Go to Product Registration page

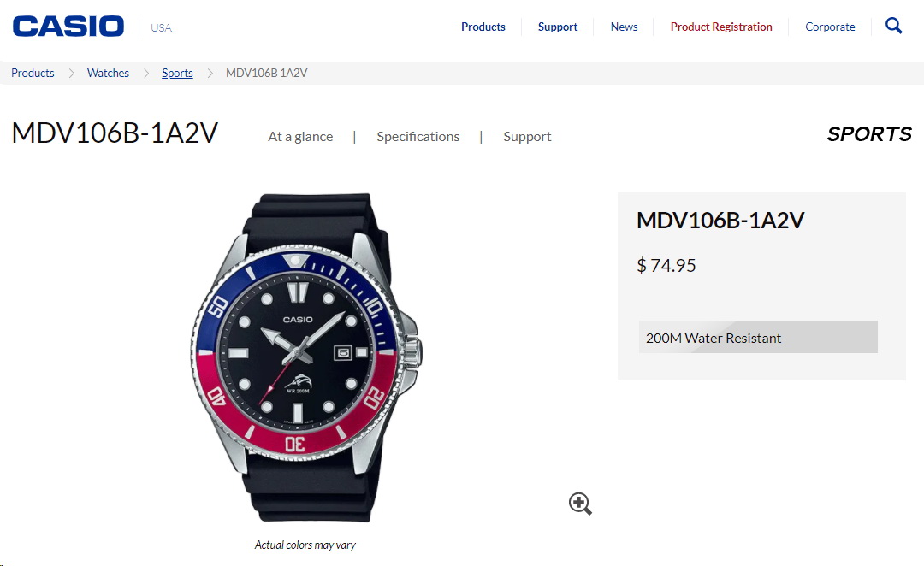(721, 27)
